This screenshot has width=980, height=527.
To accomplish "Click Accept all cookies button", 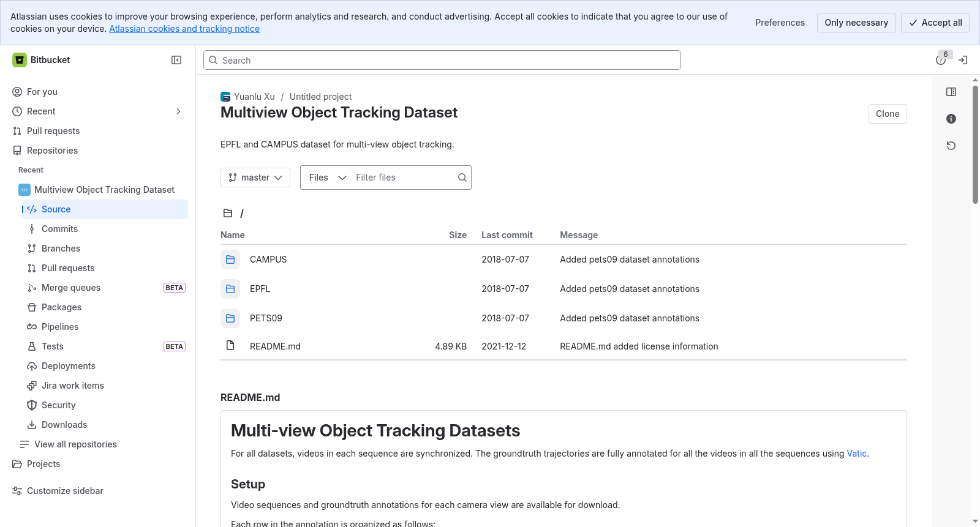I will tap(935, 23).
